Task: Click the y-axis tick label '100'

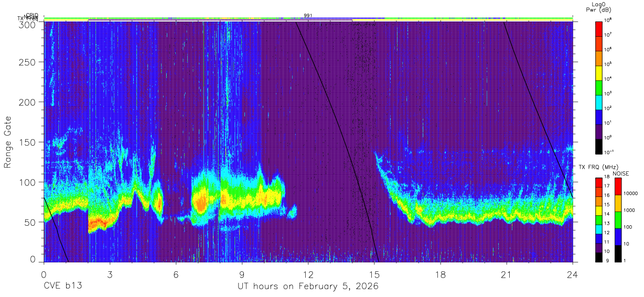Action: 28,182
